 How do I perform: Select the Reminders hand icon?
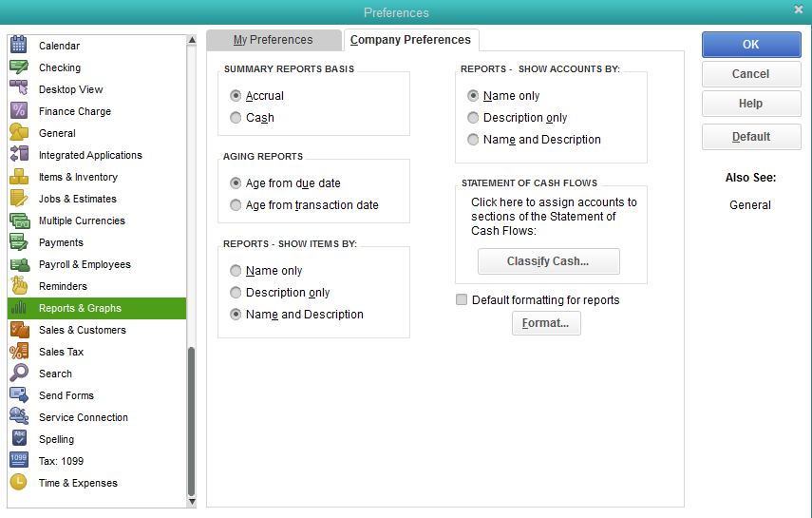pyautogui.click(x=19, y=286)
